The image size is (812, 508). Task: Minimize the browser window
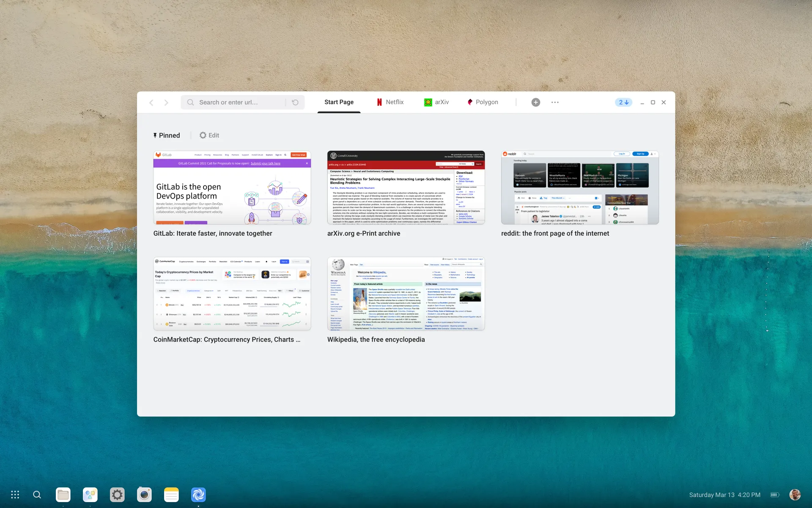(642, 102)
